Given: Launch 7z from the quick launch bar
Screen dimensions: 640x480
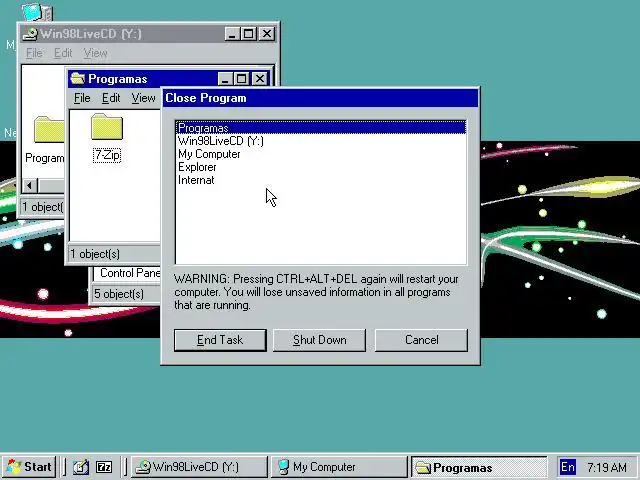Looking at the screenshot, I should (x=104, y=467).
